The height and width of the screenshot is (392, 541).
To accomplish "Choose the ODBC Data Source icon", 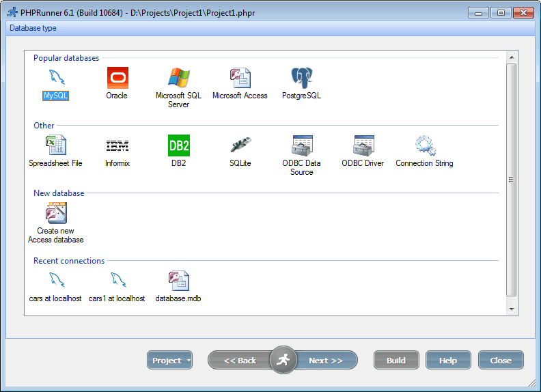I will tap(302, 145).
